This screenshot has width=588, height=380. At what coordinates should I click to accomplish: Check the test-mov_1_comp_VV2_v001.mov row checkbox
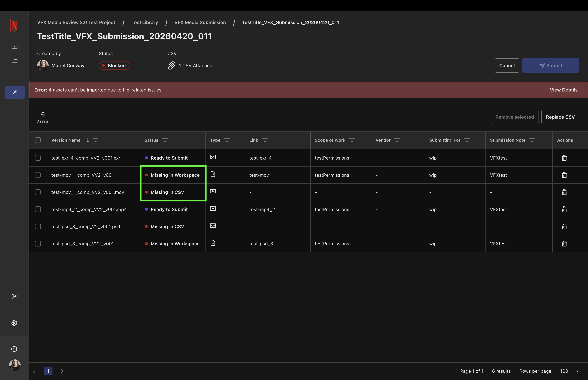38,192
